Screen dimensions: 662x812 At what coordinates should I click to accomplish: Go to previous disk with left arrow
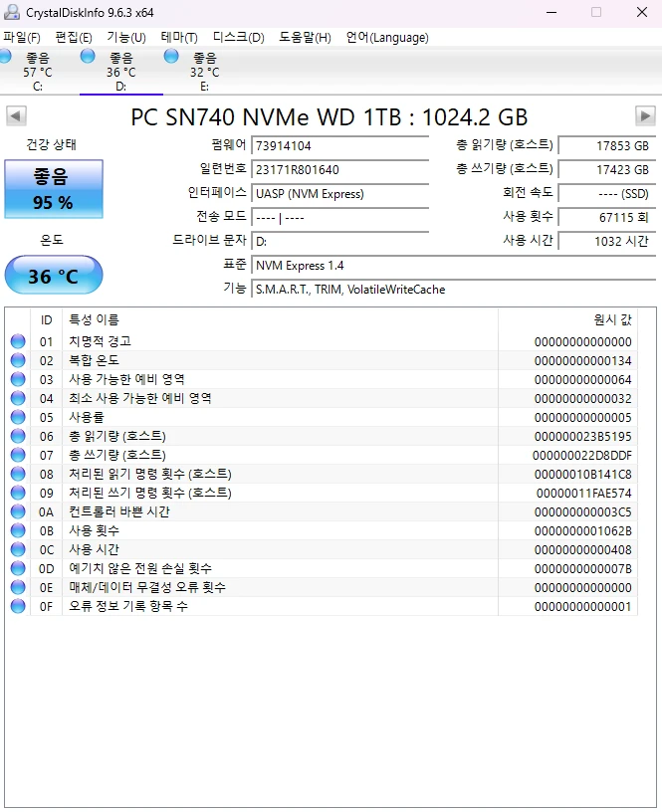coord(16,116)
